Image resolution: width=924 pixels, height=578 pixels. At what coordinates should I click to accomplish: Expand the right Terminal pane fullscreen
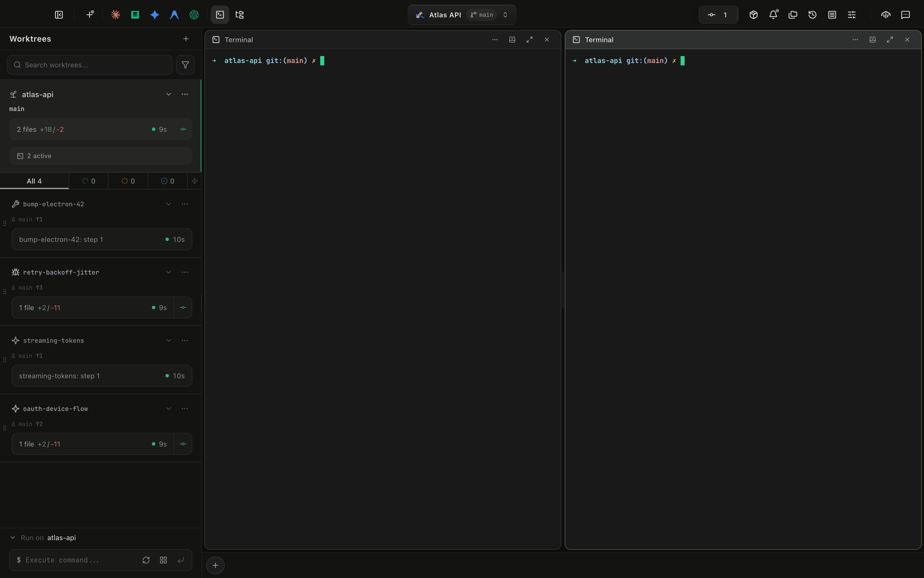[890, 40]
